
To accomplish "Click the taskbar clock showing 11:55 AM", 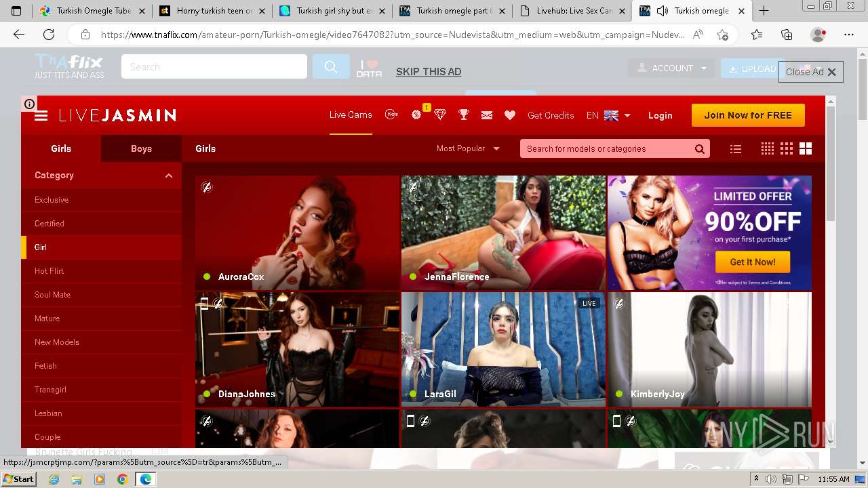I will pyautogui.click(x=833, y=479).
